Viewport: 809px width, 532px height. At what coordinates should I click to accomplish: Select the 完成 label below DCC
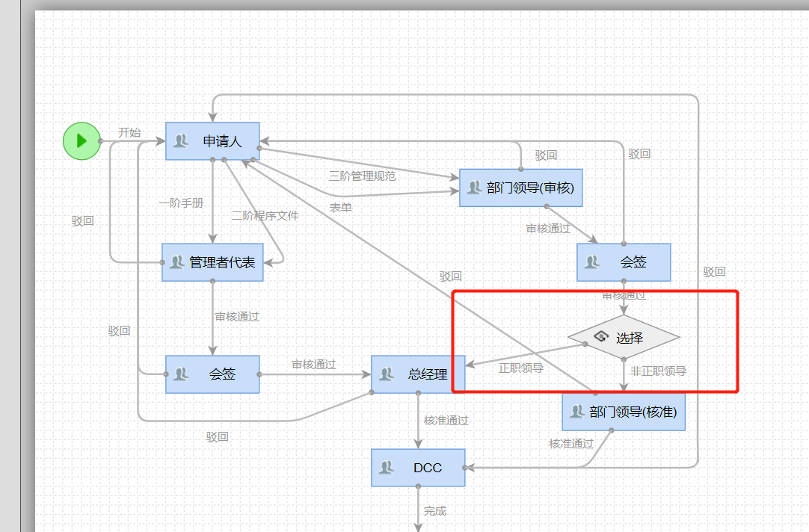(435, 511)
